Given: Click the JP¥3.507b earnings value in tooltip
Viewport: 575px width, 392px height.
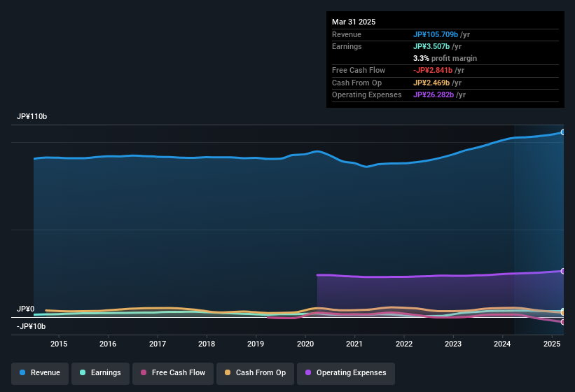Looking at the screenshot, I should point(431,46).
